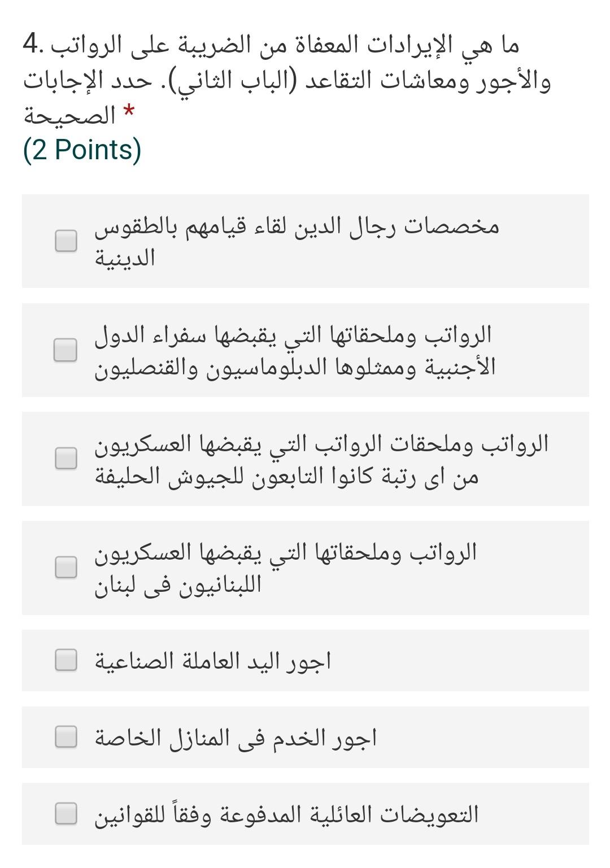The width and height of the screenshot is (610, 868).
Task: Check the family compensations checkbox
Action: point(66,814)
